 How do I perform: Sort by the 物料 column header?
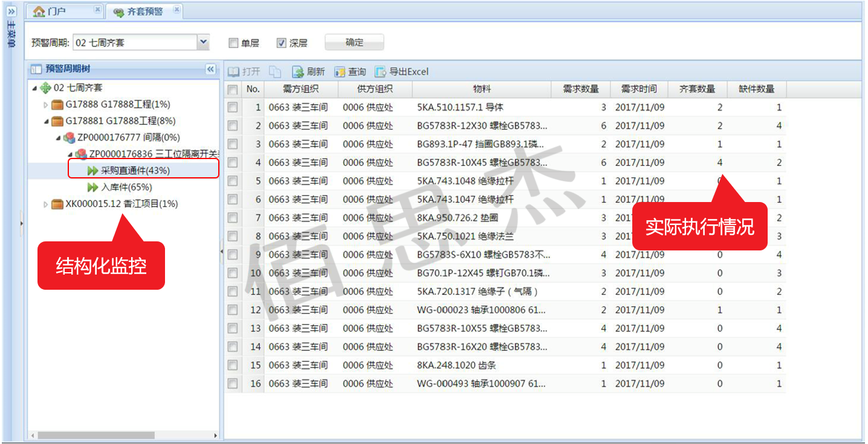point(482,90)
